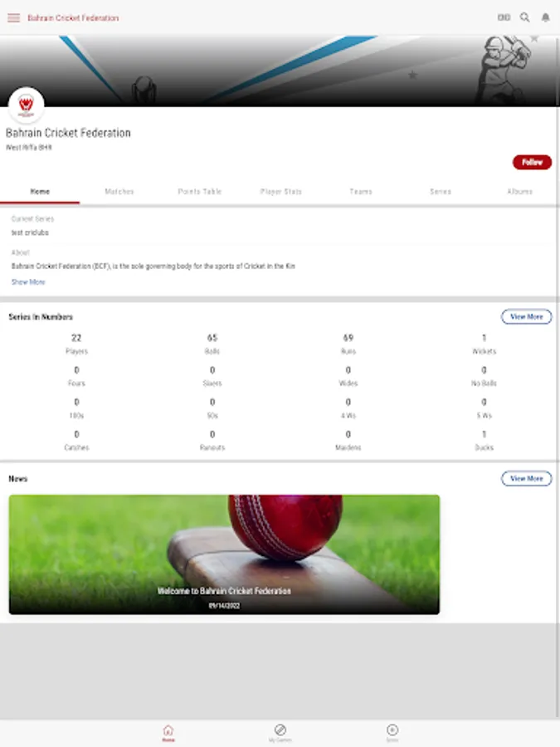
Task: Select the Home tab
Action: click(x=40, y=192)
